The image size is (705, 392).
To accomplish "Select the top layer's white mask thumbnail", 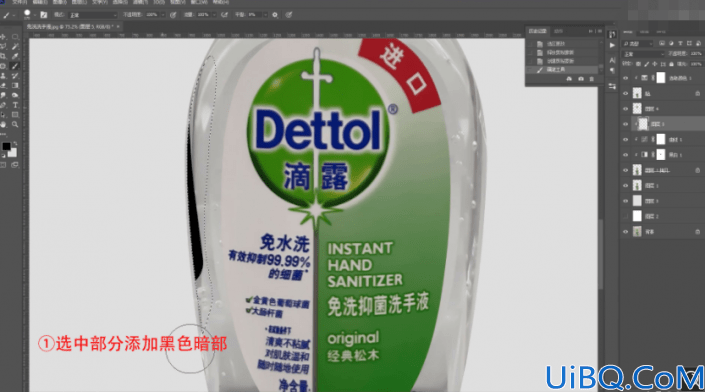I will (660, 78).
